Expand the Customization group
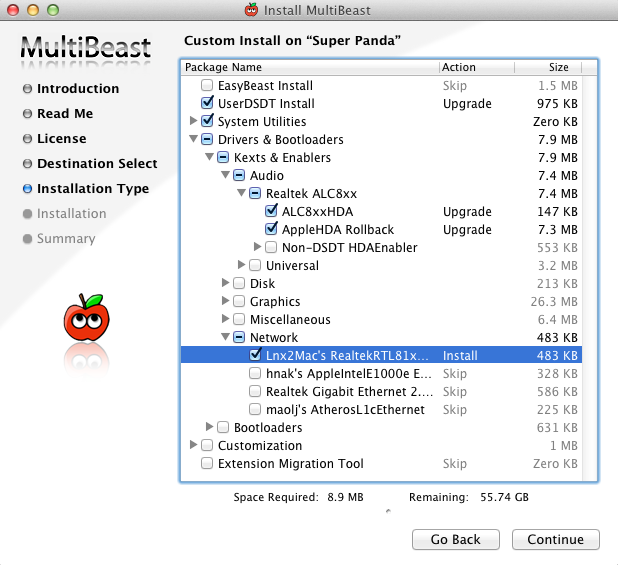Image resolution: width=618 pixels, height=565 pixels. 193,444
